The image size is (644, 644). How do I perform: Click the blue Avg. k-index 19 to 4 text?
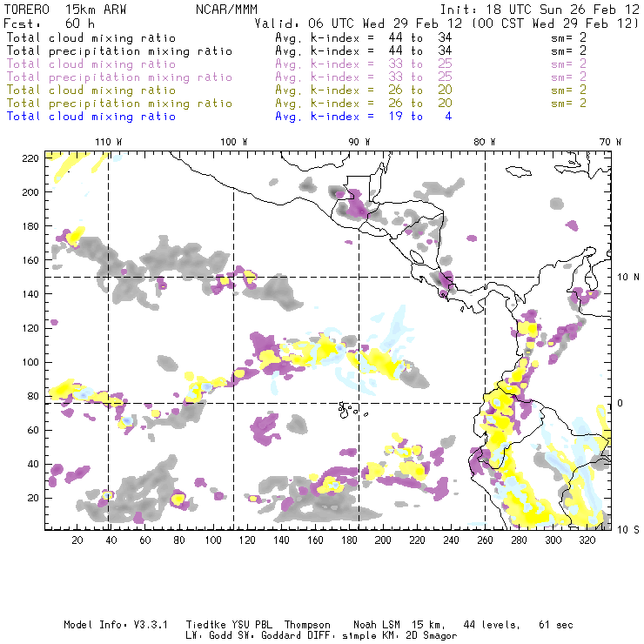coord(363,117)
